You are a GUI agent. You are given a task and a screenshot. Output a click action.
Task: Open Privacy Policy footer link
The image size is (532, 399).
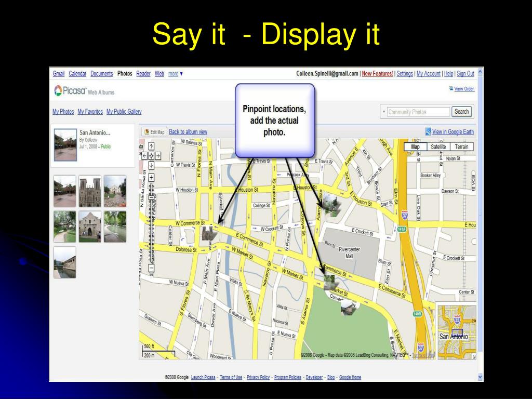pos(258,377)
